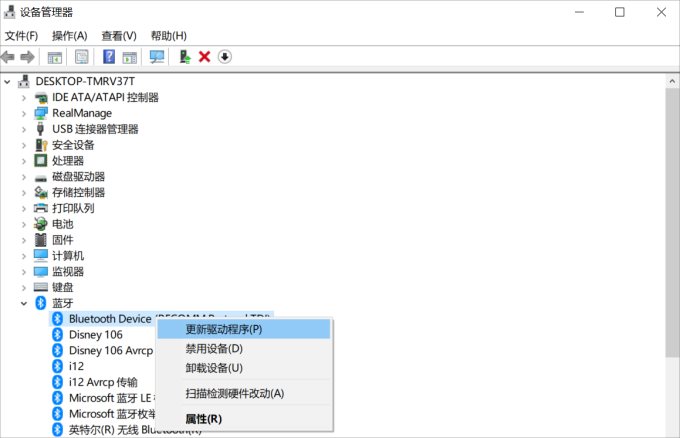Click the 安全设备 security device icon

(41, 145)
